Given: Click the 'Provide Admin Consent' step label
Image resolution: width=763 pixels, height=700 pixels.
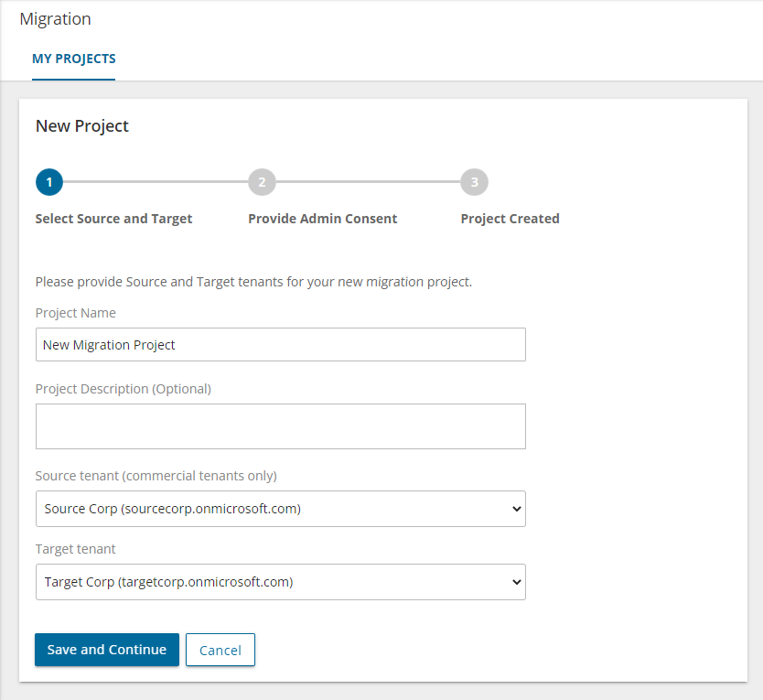Looking at the screenshot, I should pos(322,219).
